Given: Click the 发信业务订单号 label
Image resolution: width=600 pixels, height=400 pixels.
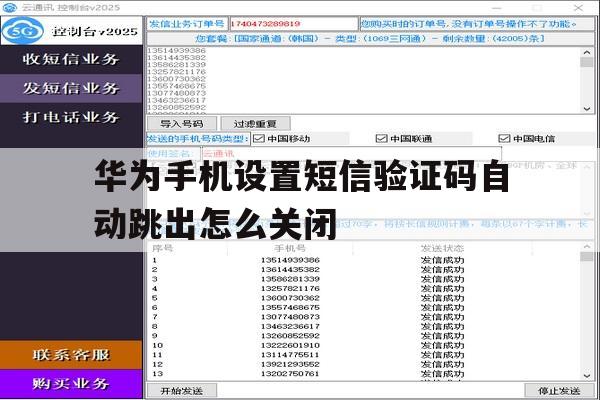Looking at the screenshot, I should click(x=187, y=24).
